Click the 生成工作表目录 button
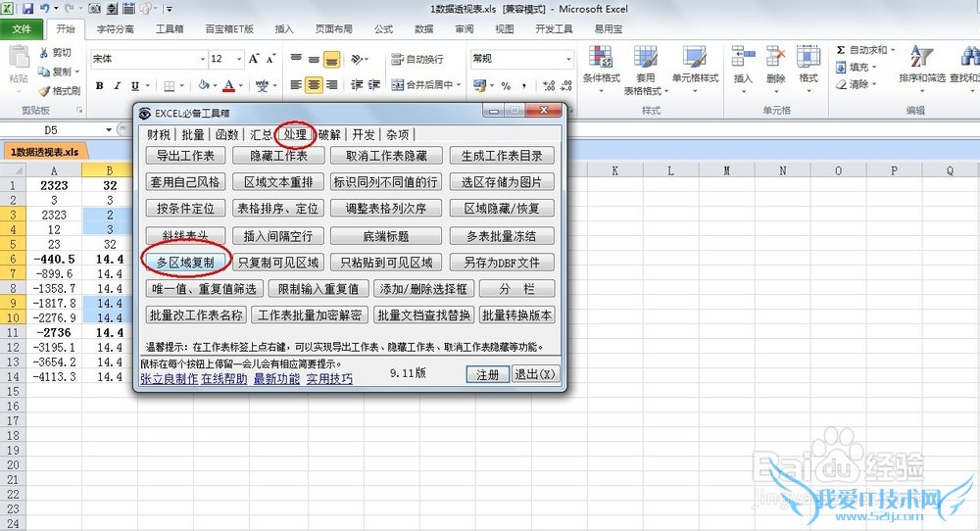980x531 pixels. click(502, 156)
